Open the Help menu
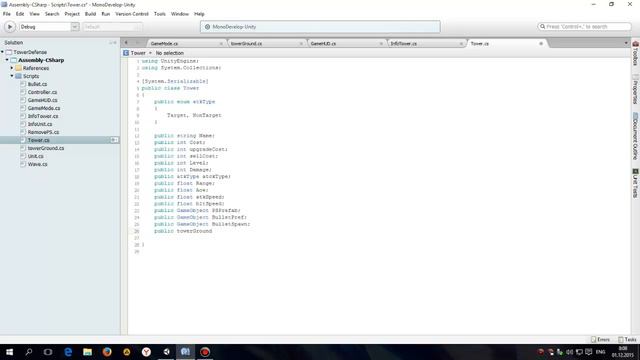This screenshot has height=360, width=640. 199,14
